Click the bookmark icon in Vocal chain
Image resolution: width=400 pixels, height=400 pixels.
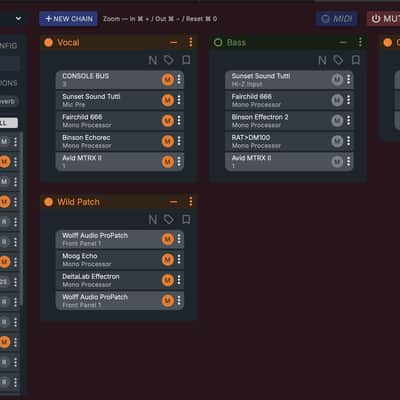[x=186, y=60]
